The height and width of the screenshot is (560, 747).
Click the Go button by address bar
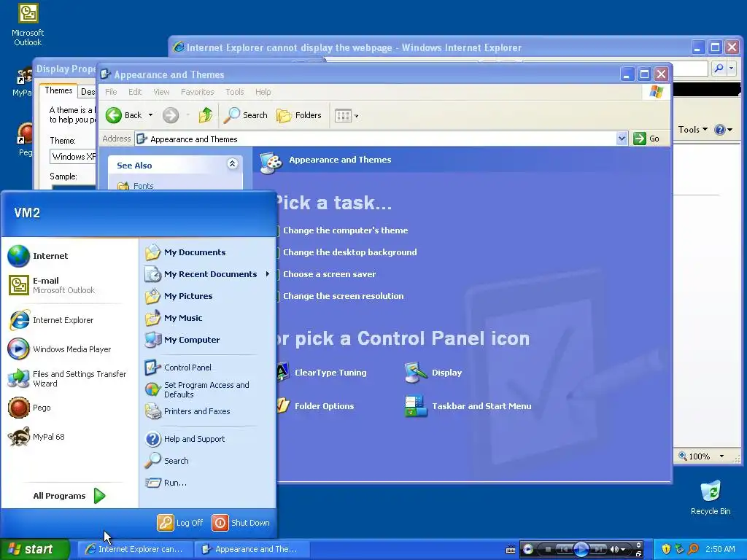tap(646, 139)
